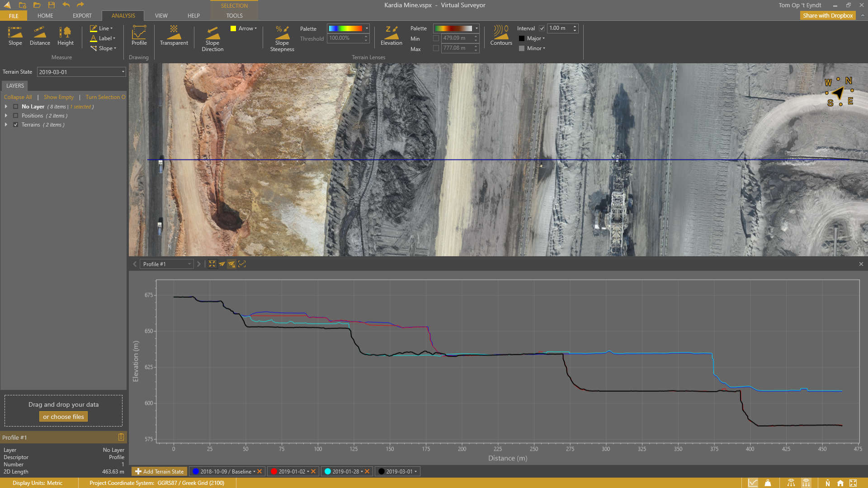This screenshot has height=488, width=868.
Task: Click the or choose files button
Action: (63, 417)
